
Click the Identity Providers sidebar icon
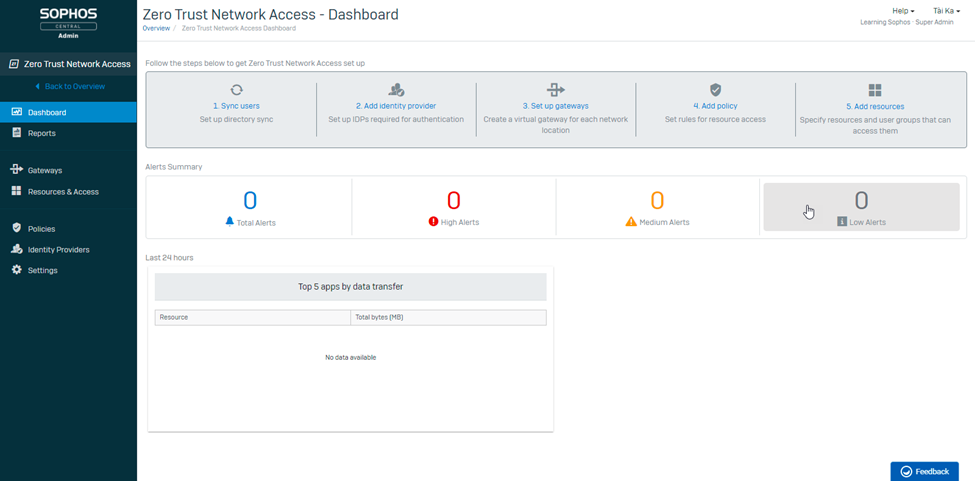pyautogui.click(x=17, y=249)
